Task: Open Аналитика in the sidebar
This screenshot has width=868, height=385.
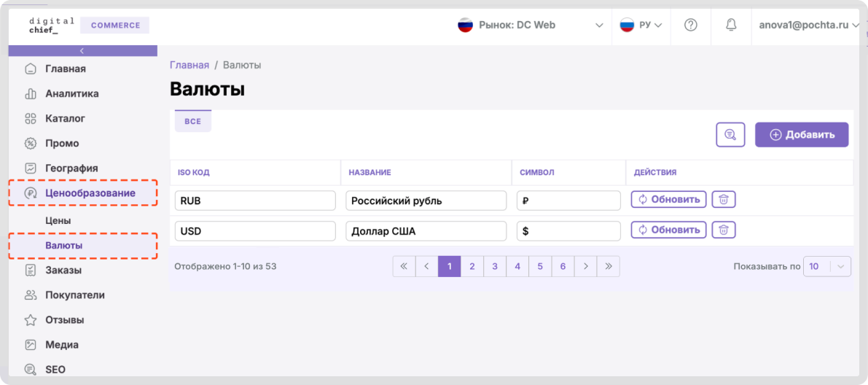Action: click(72, 93)
